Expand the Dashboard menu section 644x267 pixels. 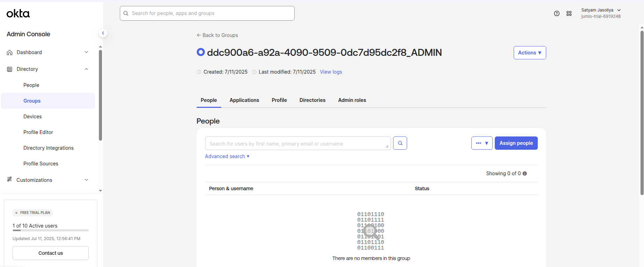coord(86,52)
